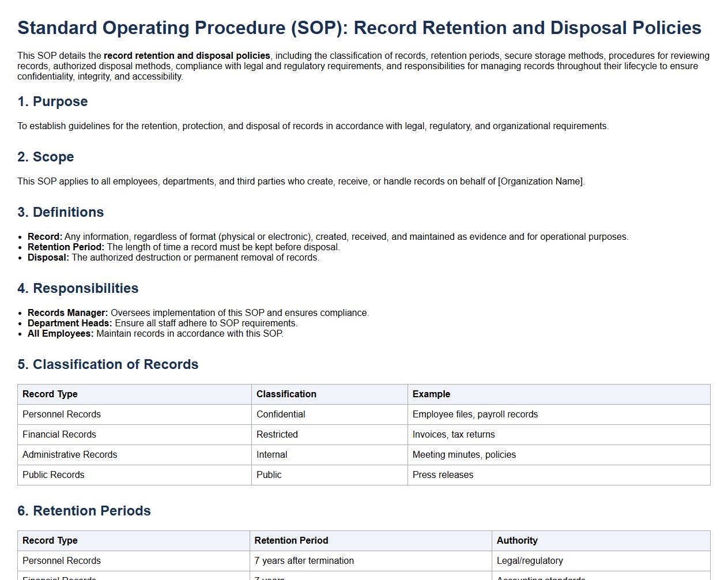Click the 'Administrative Records' table cell
The height and width of the screenshot is (580, 728).
tap(70, 454)
